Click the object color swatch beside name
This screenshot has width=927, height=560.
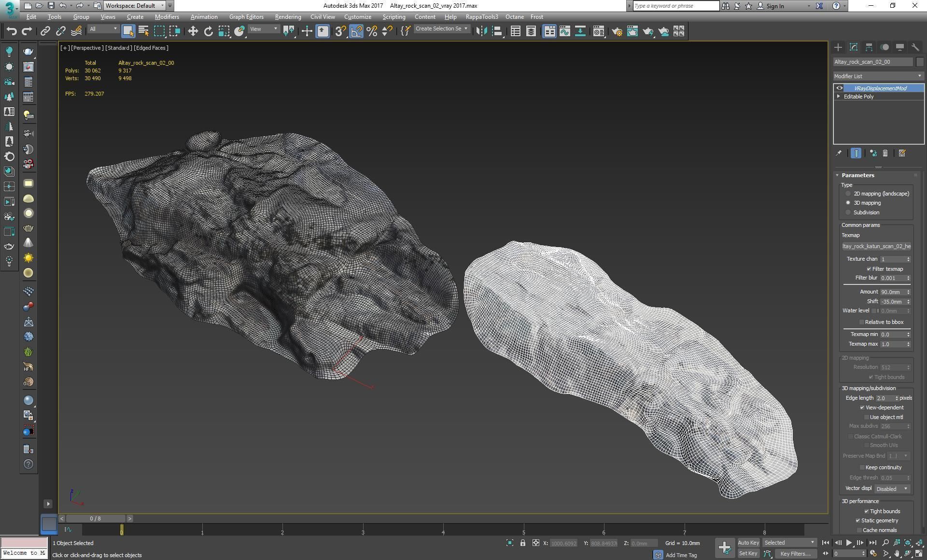tap(919, 62)
